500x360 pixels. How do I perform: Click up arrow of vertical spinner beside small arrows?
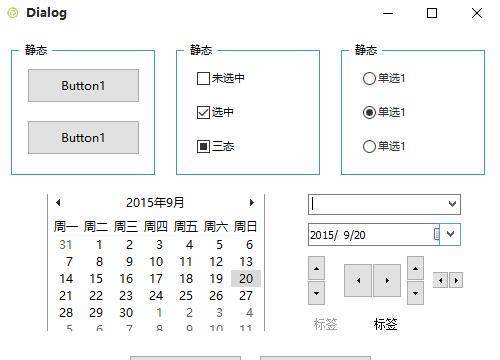(415, 268)
